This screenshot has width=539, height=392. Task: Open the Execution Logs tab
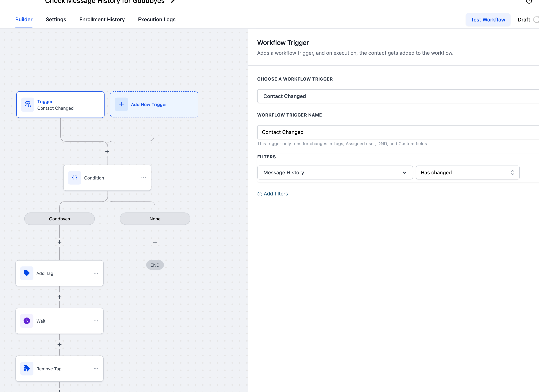(x=157, y=19)
